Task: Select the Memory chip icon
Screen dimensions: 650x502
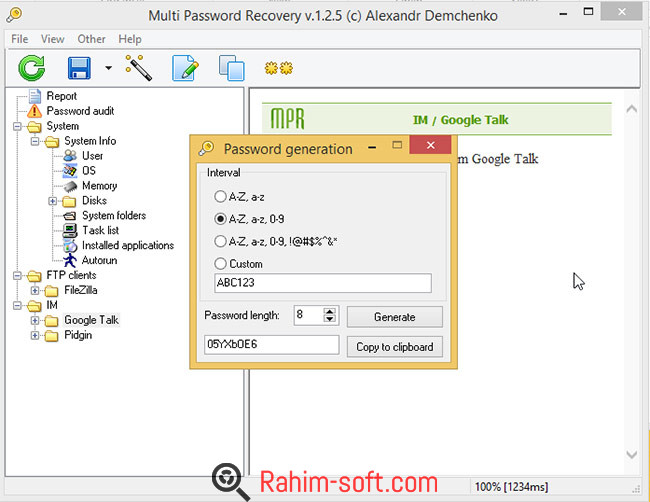Action: [70, 186]
